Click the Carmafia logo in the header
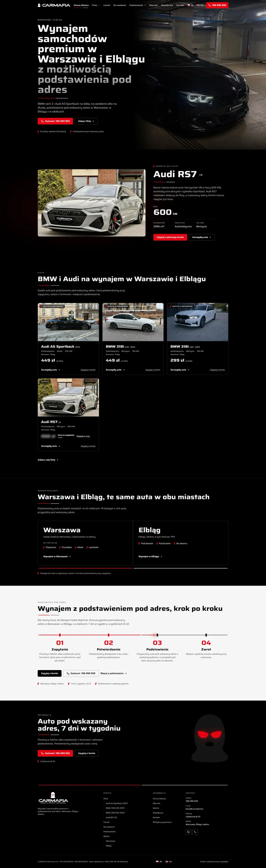Image resolution: width=266 pixels, height=868 pixels. point(54,5)
